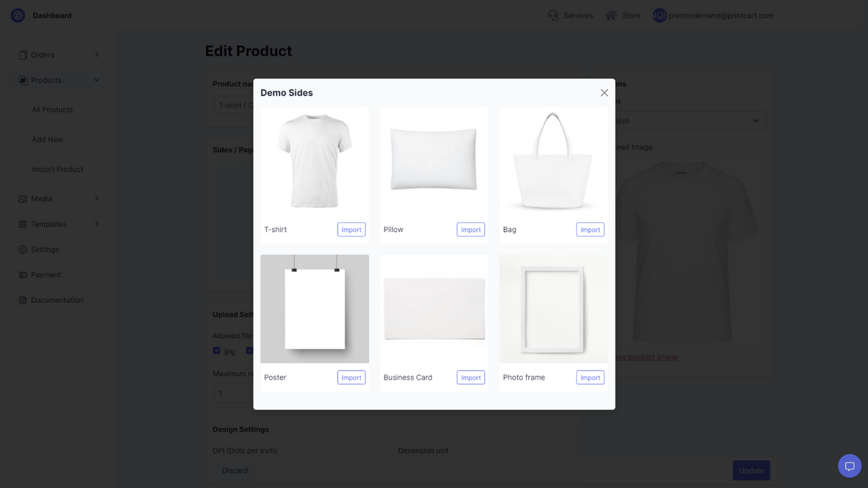868x488 pixels.
Task: Open Templates via its sidebar icon
Action: pos(22,224)
